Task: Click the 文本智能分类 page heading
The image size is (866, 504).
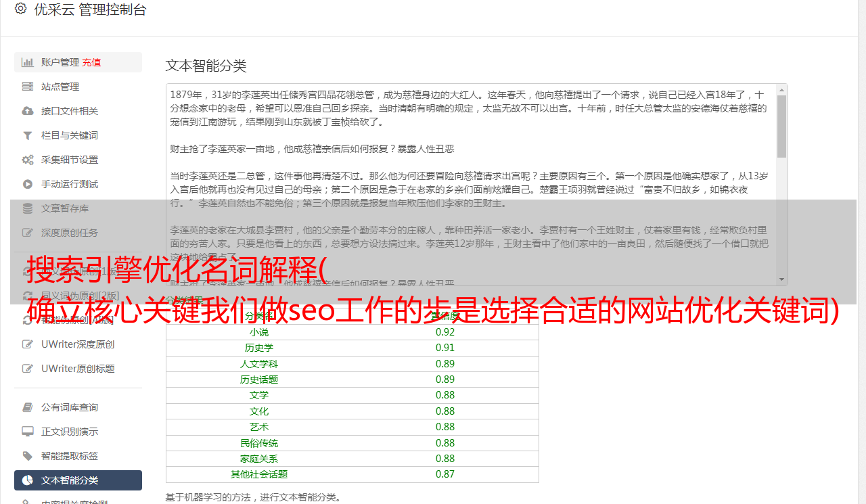Action: click(206, 66)
